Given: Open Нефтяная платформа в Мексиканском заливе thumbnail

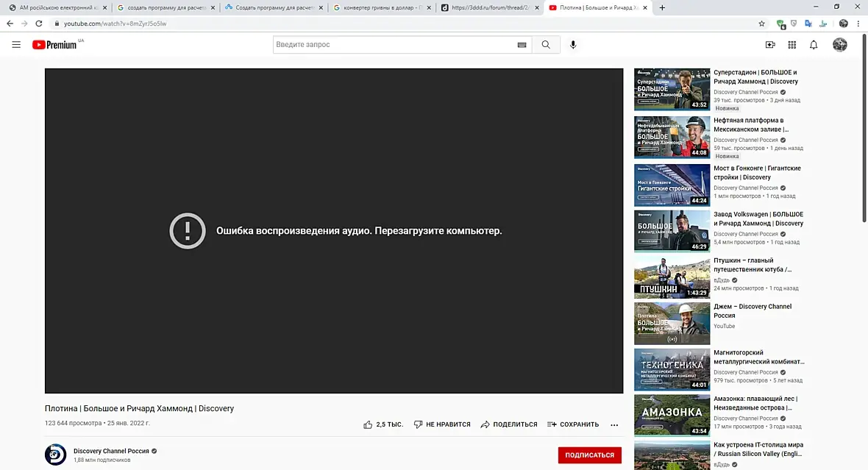Looking at the screenshot, I should [672, 138].
